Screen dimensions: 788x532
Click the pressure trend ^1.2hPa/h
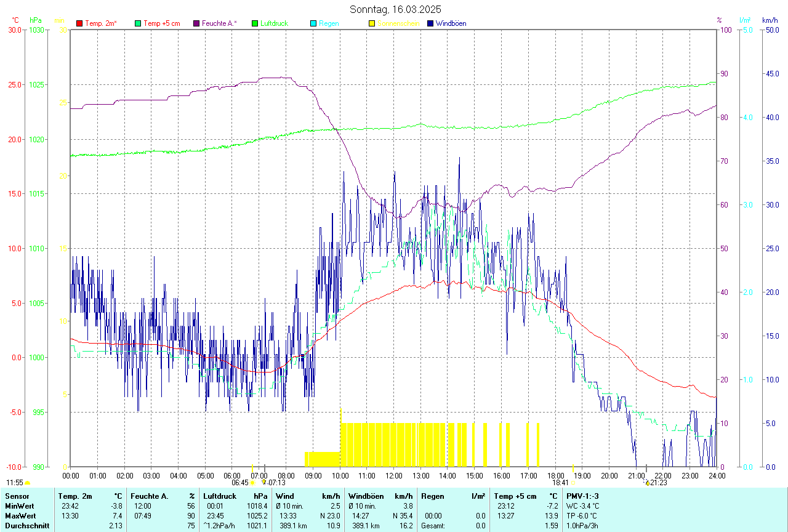tap(220, 526)
